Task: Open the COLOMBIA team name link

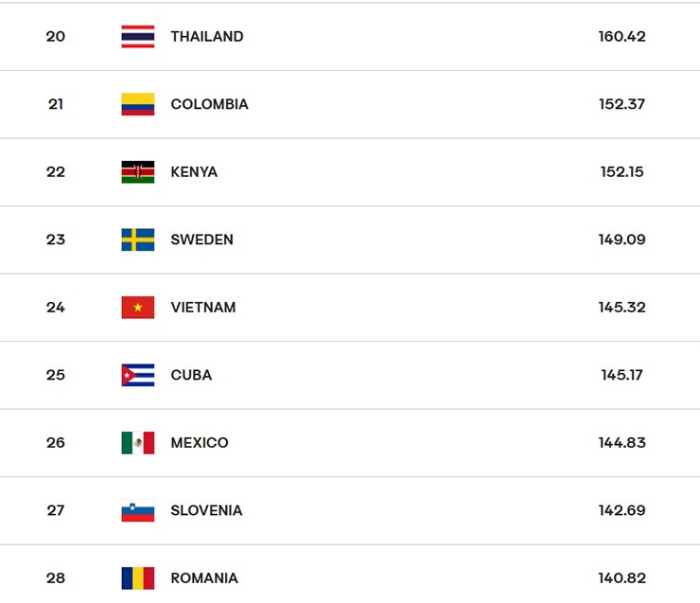Action: [x=209, y=104]
